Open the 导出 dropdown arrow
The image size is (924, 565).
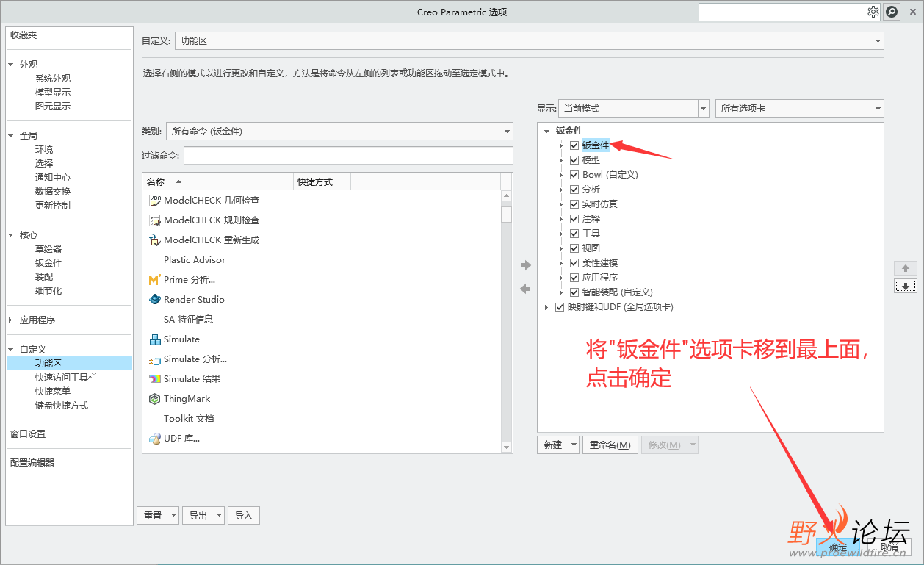point(219,516)
